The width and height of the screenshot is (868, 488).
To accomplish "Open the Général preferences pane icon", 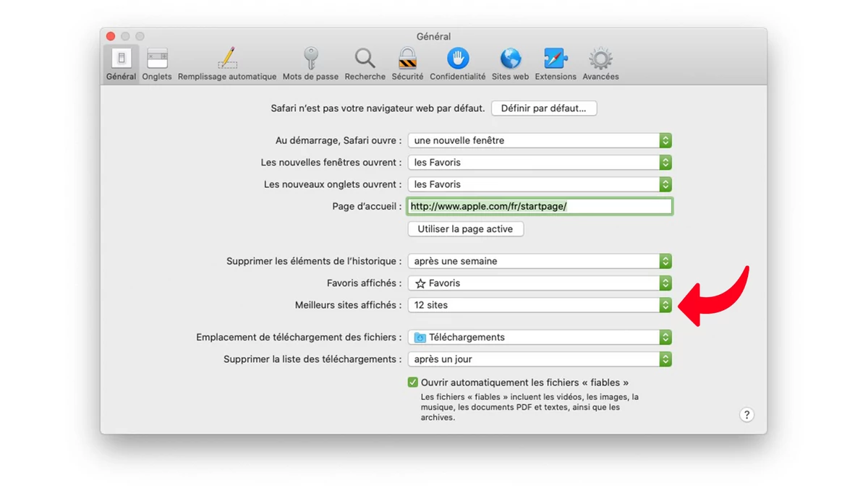I will (121, 58).
